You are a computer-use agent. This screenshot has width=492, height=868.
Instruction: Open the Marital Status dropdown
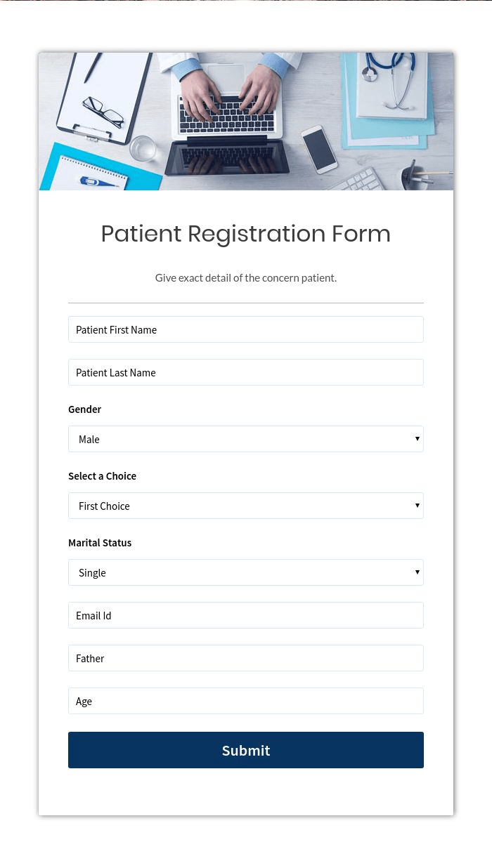pyautogui.click(x=246, y=572)
